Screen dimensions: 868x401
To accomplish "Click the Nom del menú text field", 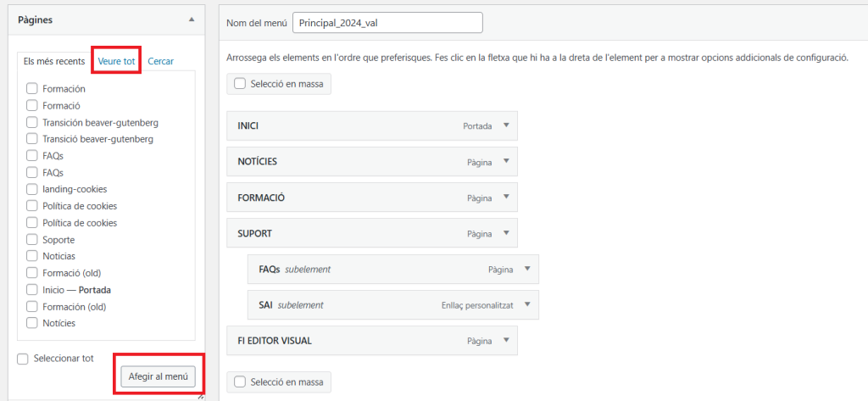I will pos(387,23).
